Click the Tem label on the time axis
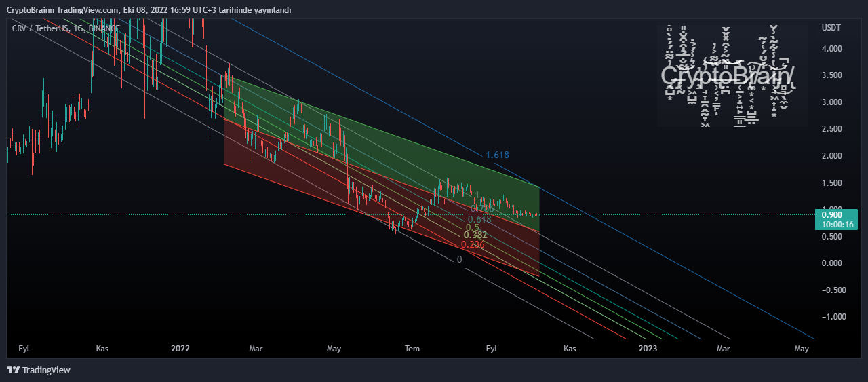 pos(412,349)
